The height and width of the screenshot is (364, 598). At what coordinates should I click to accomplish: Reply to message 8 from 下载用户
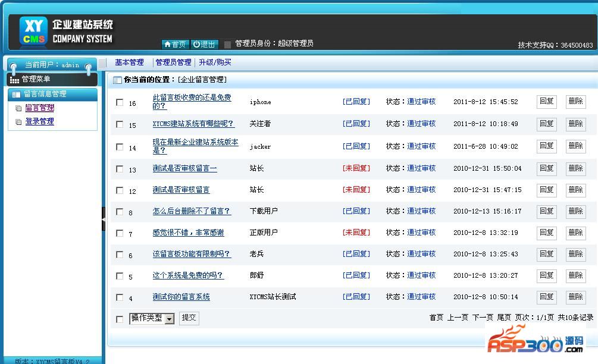546,211
